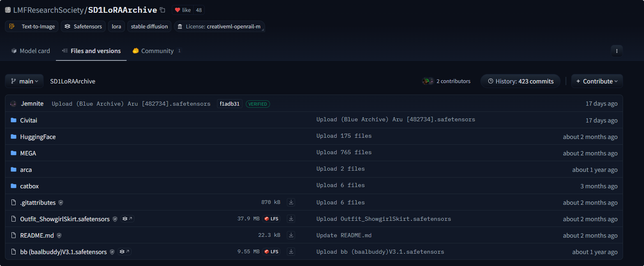
Task: Switch to the Files and versions tab
Action: pos(91,51)
